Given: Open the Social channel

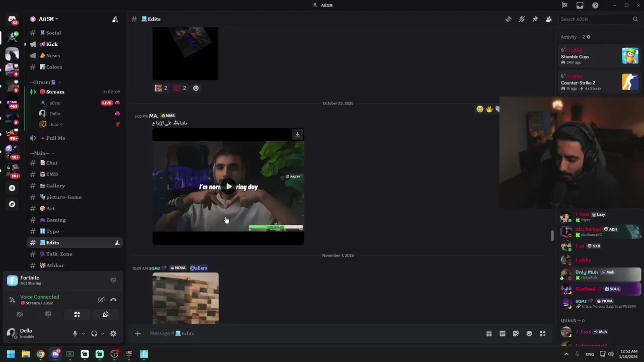Looking at the screenshot, I should click(x=74, y=33).
